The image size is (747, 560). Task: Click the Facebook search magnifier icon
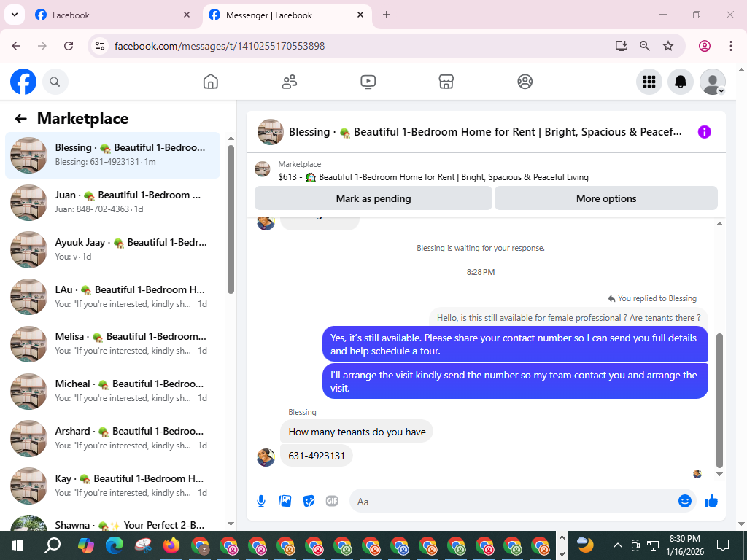point(55,82)
